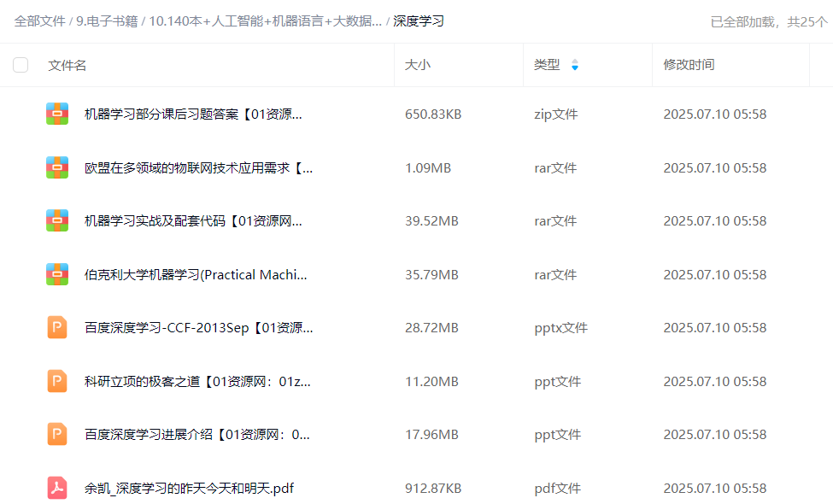The width and height of the screenshot is (833, 504).
Task: Click the ppt icon for 科研立项的极客之道
Action: [57, 381]
